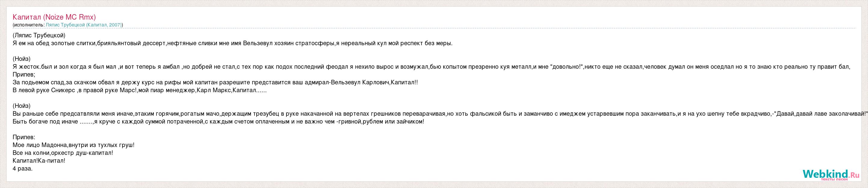
Task: Click the '(Нойз)' heading above 'Я жесток'
Action: click(22, 59)
